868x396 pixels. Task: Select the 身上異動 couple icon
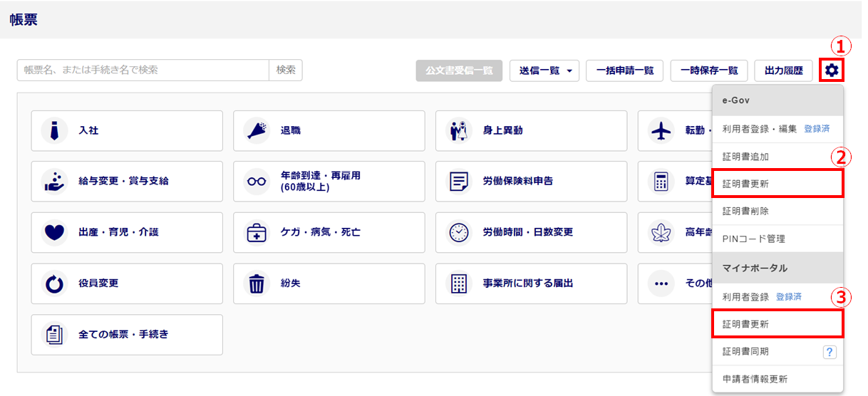coord(459,131)
